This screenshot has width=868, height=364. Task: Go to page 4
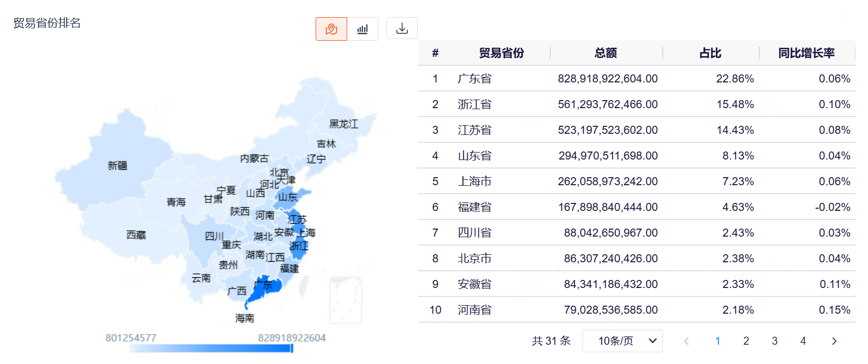tap(803, 341)
